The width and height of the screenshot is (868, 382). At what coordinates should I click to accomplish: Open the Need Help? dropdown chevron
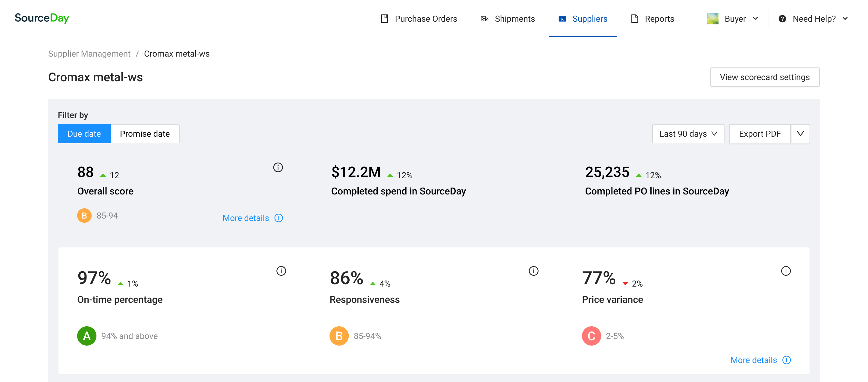coord(845,19)
